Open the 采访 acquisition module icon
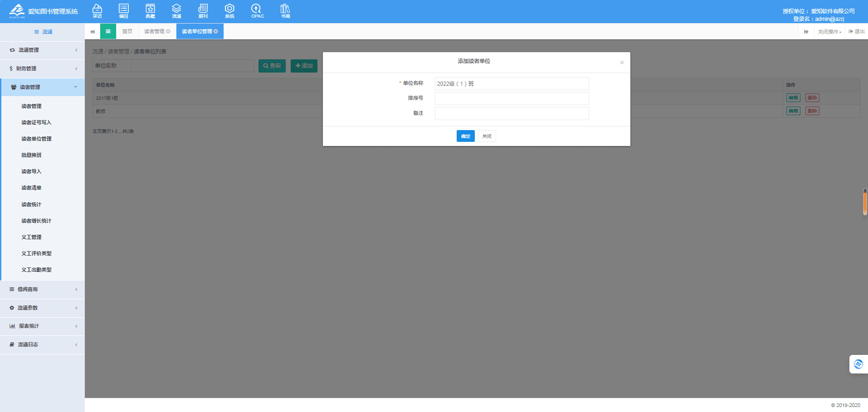Image resolution: width=868 pixels, height=412 pixels. pos(97,11)
